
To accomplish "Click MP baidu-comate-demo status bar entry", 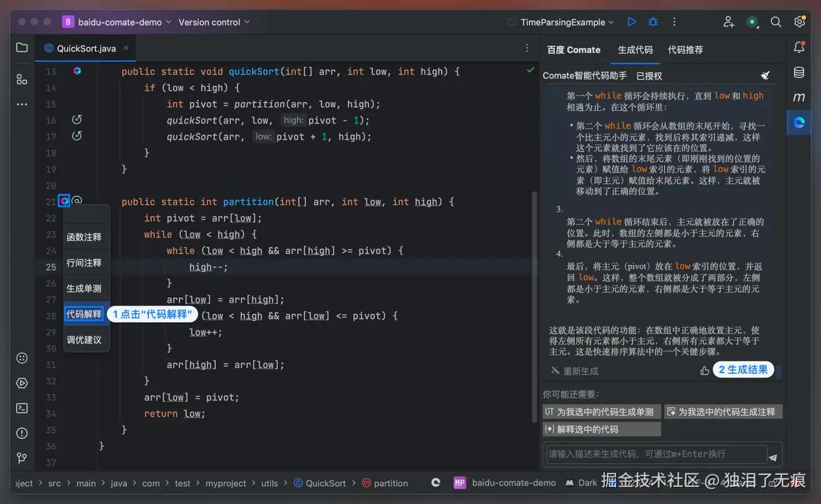I will click(x=504, y=483).
